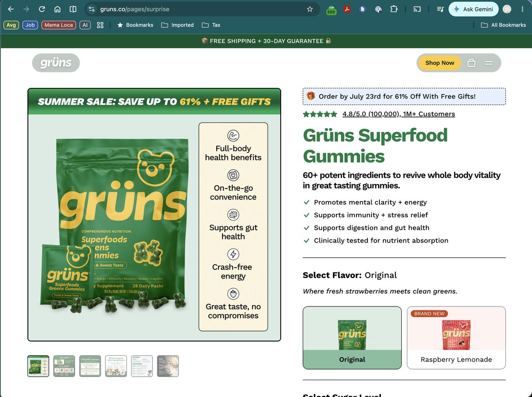Open the AI tab group
This screenshot has height=397, width=532.
click(85, 25)
